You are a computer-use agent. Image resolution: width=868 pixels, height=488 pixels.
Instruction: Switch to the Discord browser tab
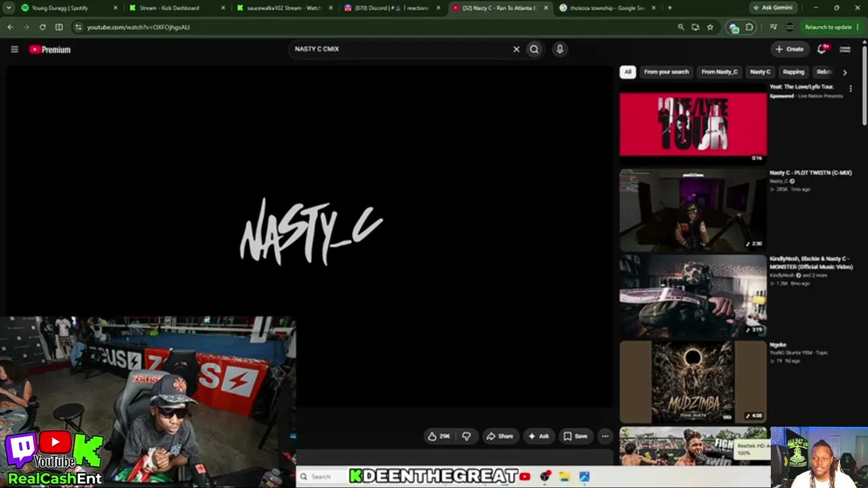coord(392,8)
